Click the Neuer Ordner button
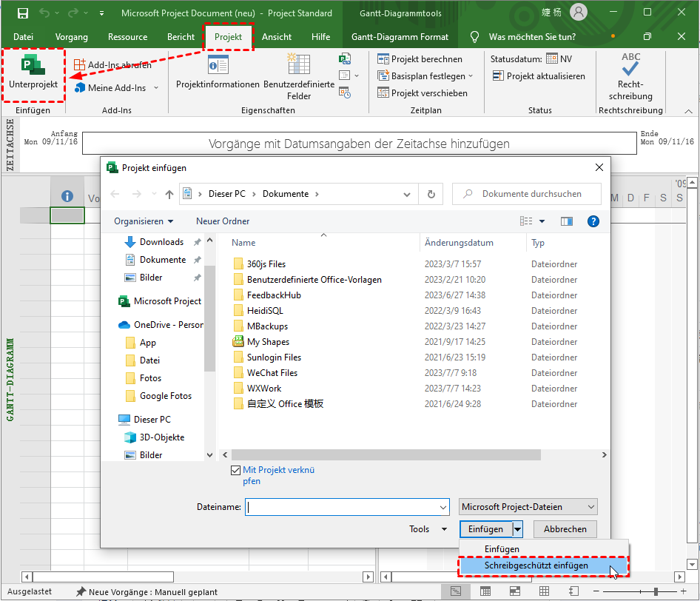700x601 pixels. [x=223, y=221]
